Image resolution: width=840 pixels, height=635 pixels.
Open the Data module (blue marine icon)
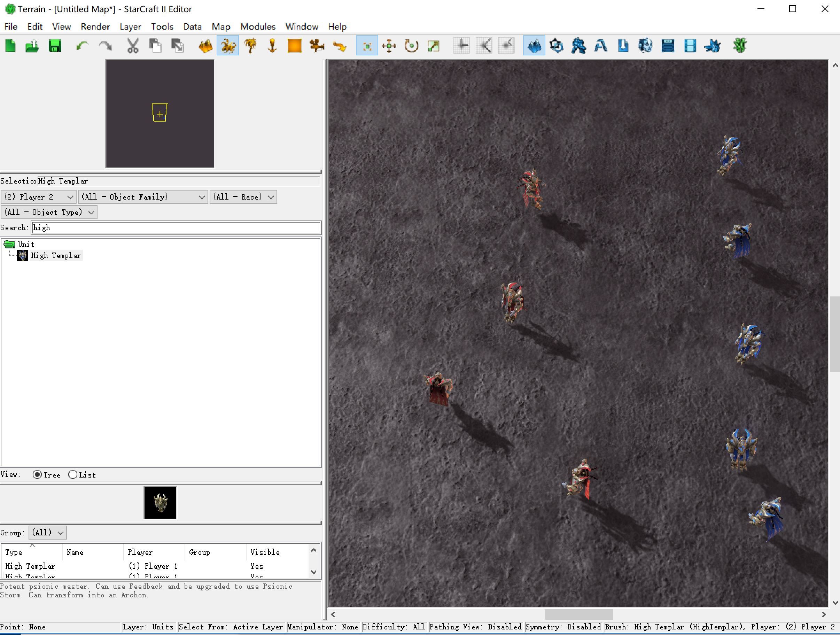pos(578,46)
